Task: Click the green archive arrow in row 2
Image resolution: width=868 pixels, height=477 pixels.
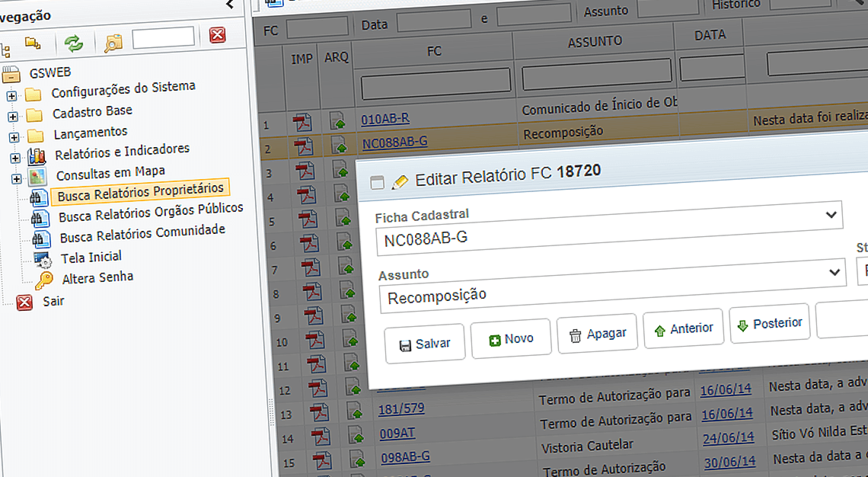Action: (x=338, y=145)
